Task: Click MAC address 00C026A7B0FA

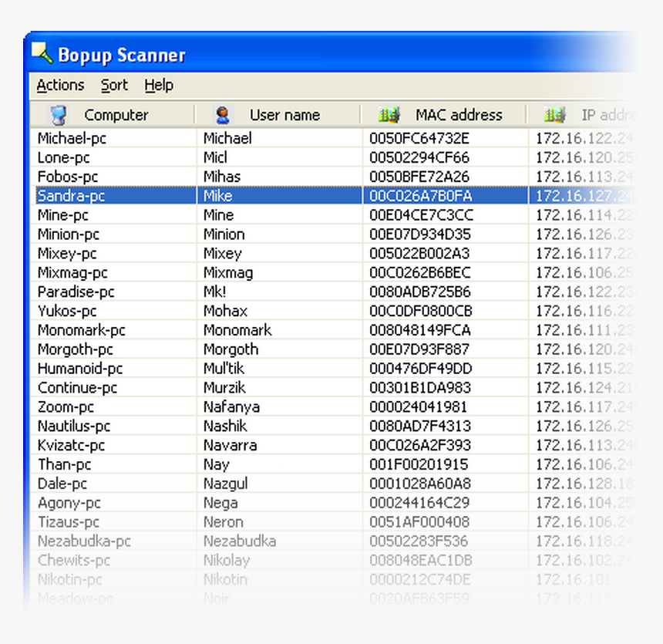Action: (x=421, y=196)
